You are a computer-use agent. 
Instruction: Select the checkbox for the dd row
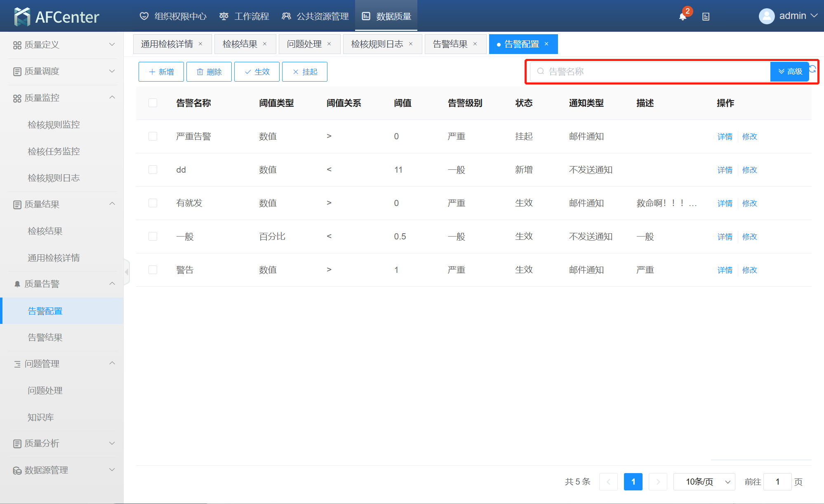point(153,170)
